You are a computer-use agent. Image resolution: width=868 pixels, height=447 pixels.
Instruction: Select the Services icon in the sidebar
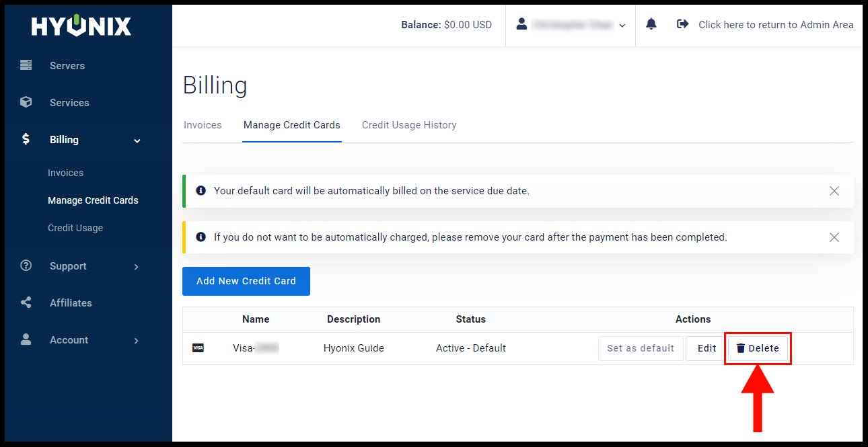pos(26,102)
